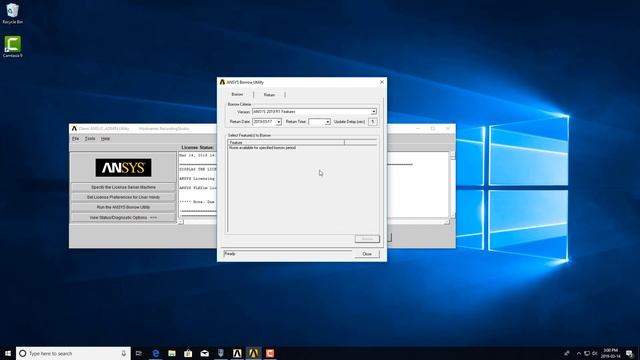Click the Ready status field
Screen dimensions: 640x360
[x=287, y=254]
